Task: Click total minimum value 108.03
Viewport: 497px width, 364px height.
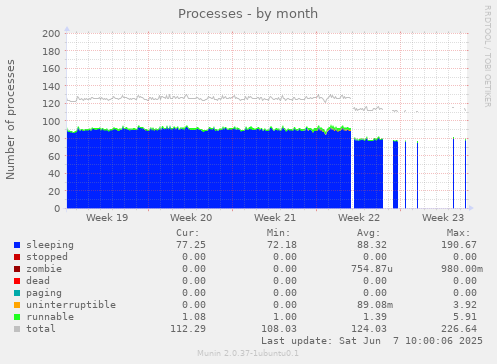Action: point(279,329)
